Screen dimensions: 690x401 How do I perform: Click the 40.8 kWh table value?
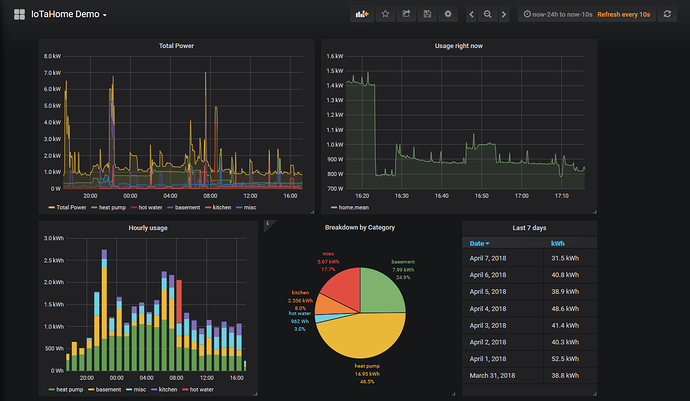click(x=565, y=275)
